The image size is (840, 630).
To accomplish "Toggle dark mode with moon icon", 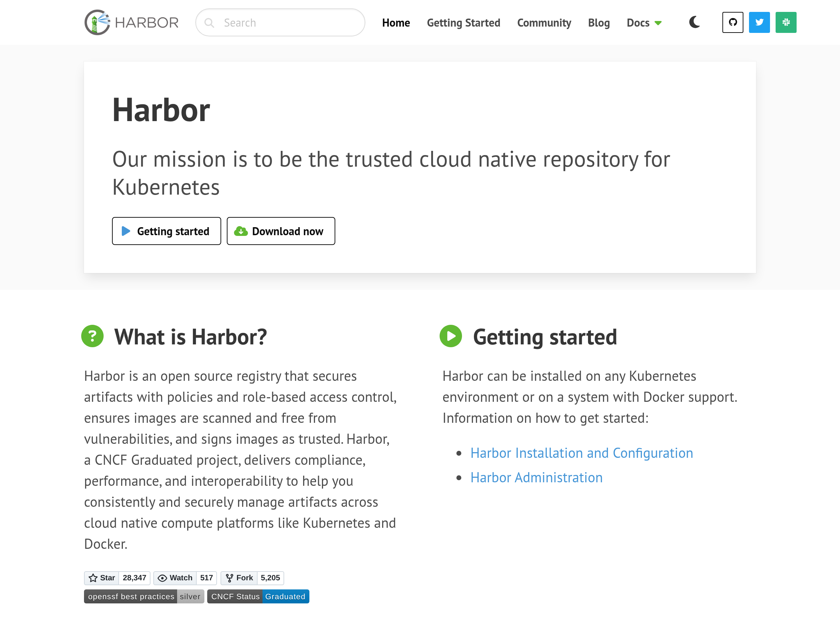I will tap(694, 22).
